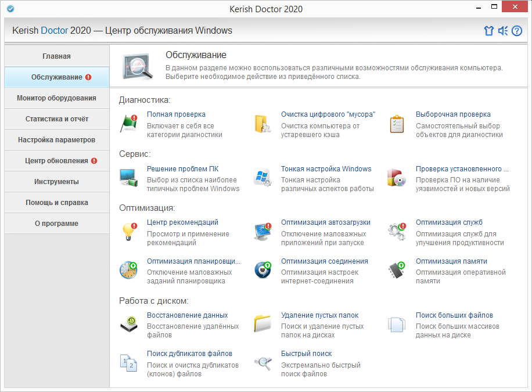The height and width of the screenshot is (392, 532).
Task: Open the Удаление пустых папок link
Action: point(319,315)
